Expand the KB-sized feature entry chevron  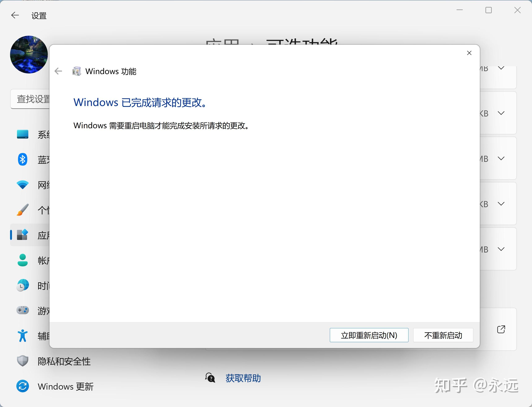click(501, 113)
